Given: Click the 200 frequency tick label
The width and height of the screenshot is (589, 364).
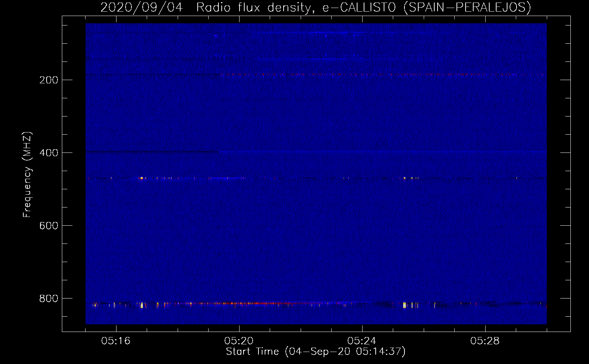Looking at the screenshot, I should pyautogui.click(x=49, y=80).
